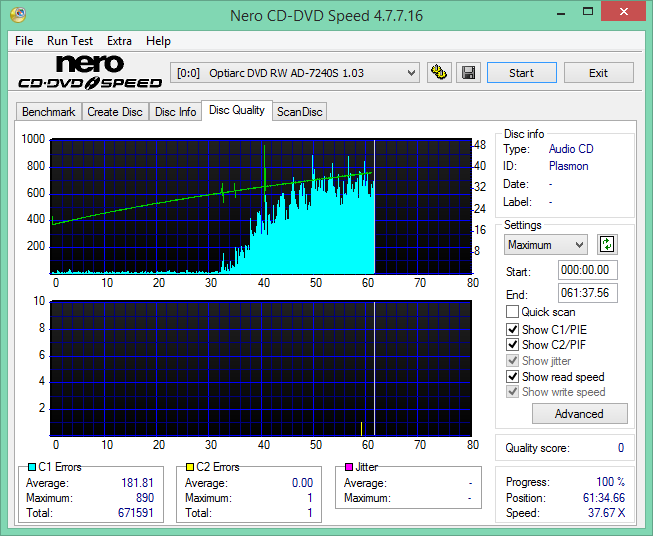The width and height of the screenshot is (653, 536).
Task: Save results using the floppy disk icon
Action: pyautogui.click(x=469, y=73)
